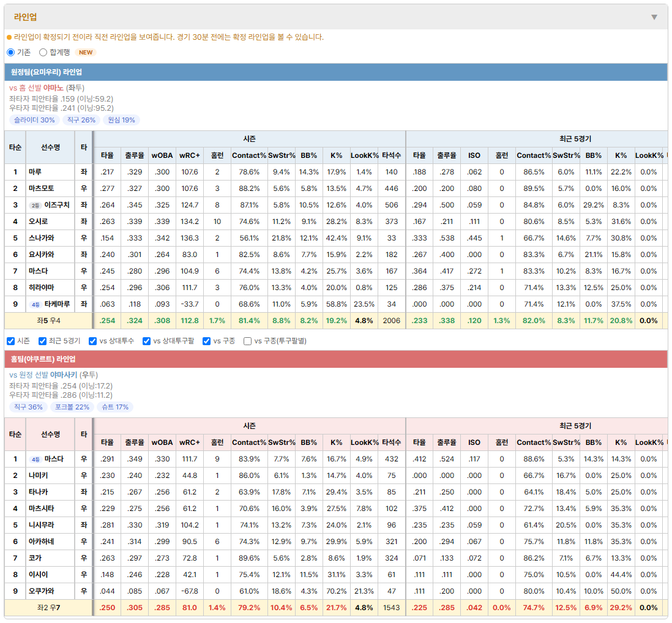Open home starter 야마노's pitcher link
This screenshot has width=672, height=623.
click(x=53, y=88)
